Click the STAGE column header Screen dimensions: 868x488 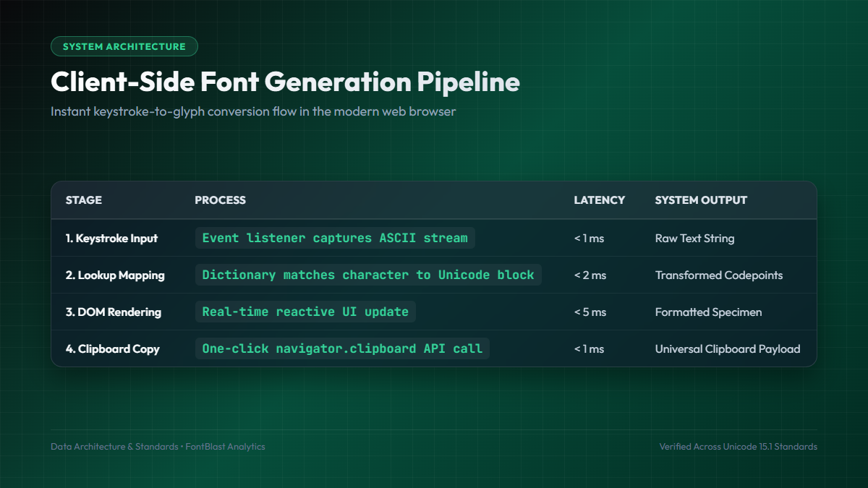(x=84, y=200)
